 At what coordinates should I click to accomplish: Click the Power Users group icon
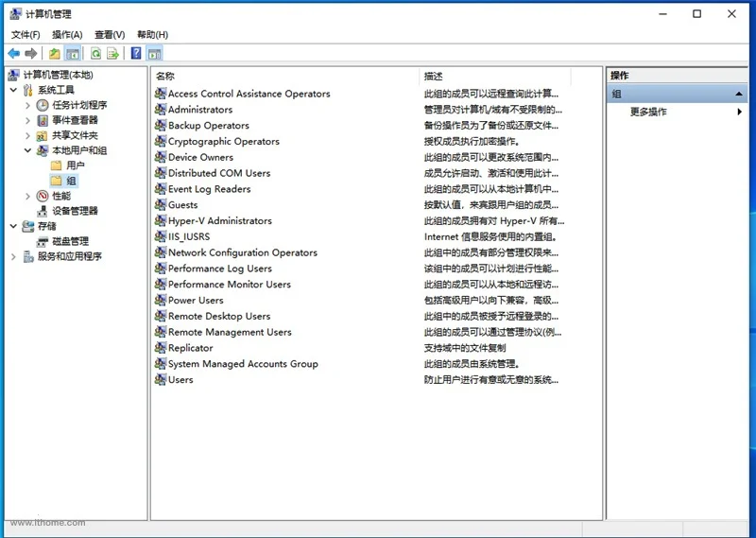161,300
